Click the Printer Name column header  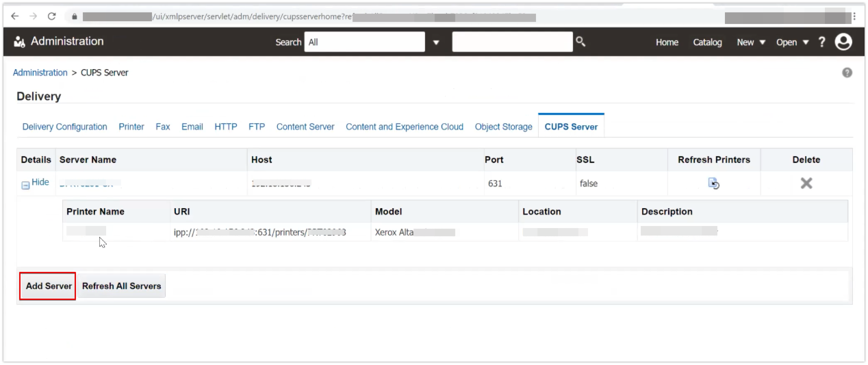click(95, 212)
